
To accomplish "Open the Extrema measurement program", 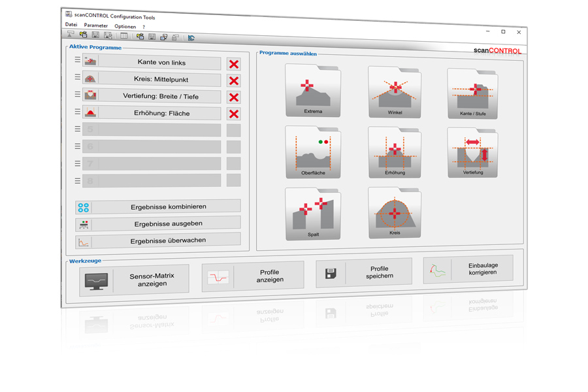I will coord(312,91).
